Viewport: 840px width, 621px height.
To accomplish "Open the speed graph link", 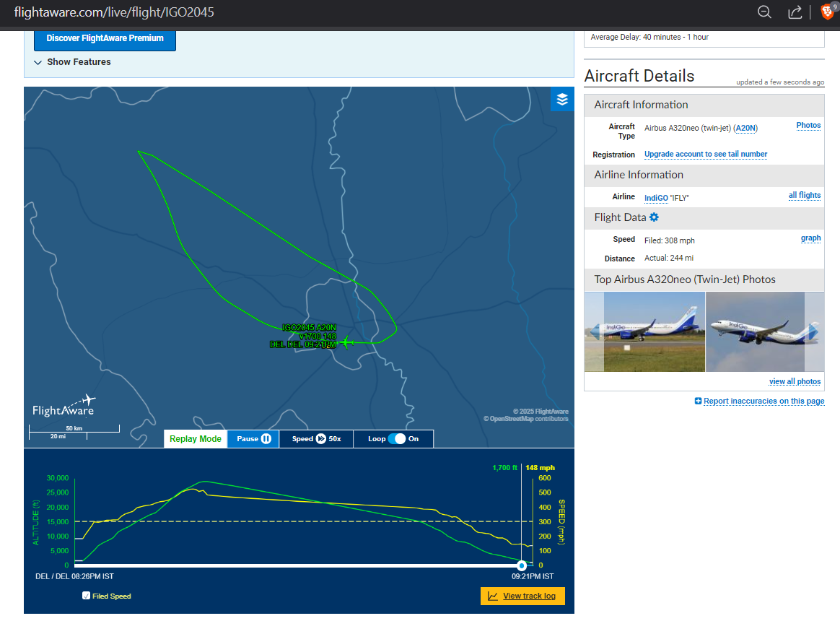I will [x=810, y=238].
